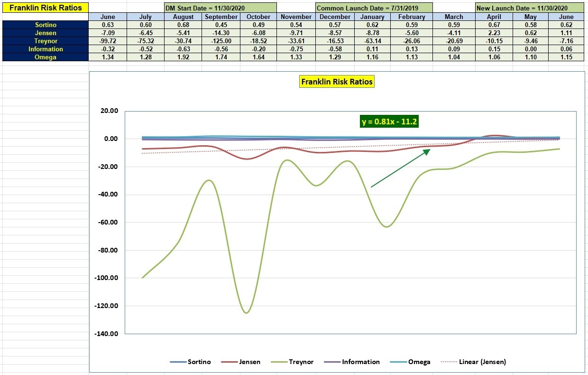Click the Omega row label
This screenshot has width=588, height=375.
tap(46, 57)
